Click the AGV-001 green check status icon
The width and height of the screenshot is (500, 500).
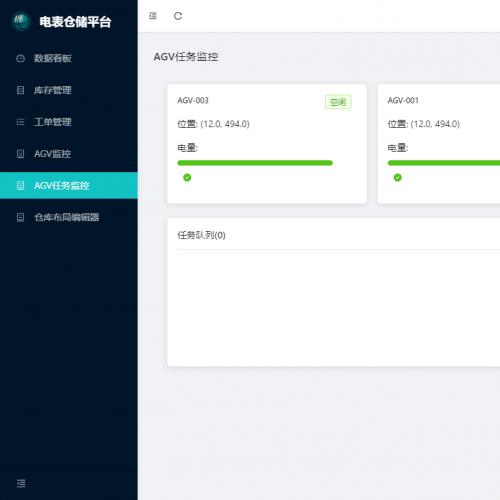[x=398, y=177]
